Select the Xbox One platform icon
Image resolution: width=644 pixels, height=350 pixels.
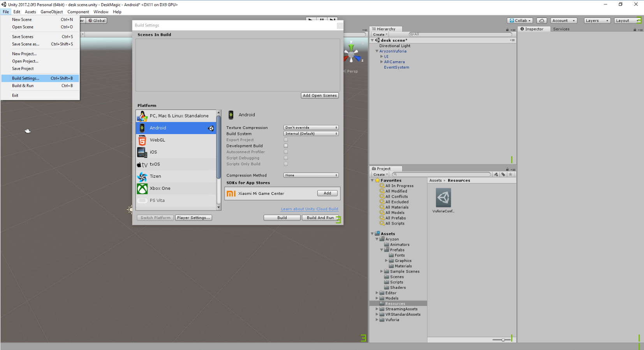pos(142,189)
